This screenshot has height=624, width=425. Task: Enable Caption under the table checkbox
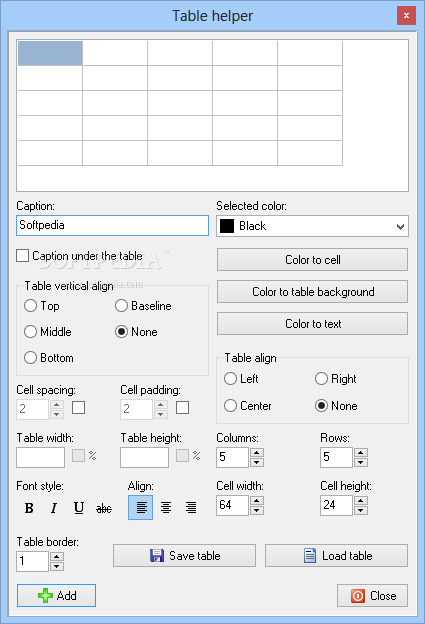(23, 255)
